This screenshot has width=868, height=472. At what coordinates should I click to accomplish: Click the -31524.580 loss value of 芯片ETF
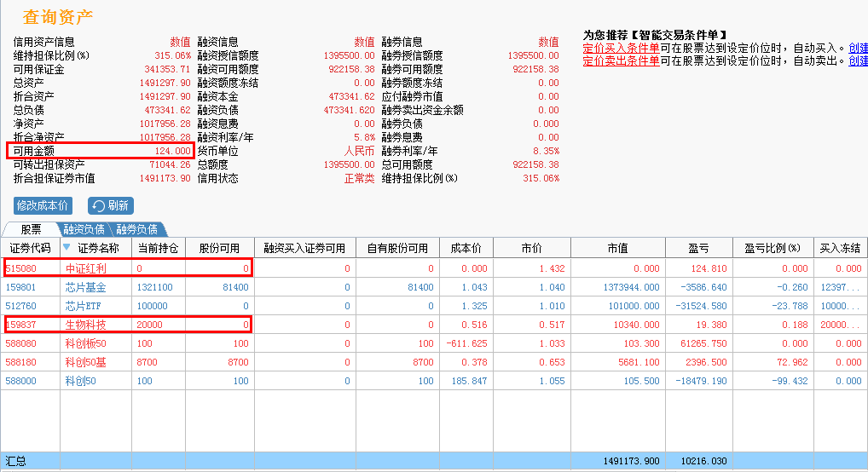coord(702,306)
